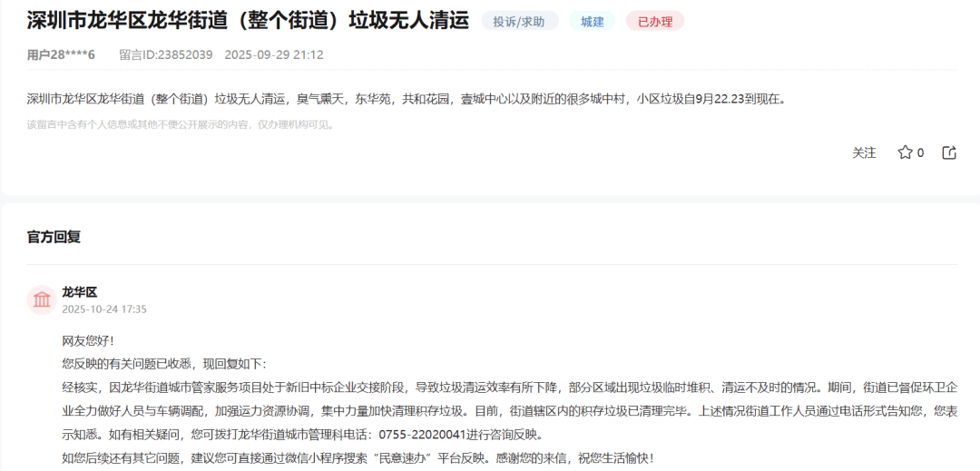Click the grey privacy notice under the complaint
980x471 pixels.
[x=181, y=124]
